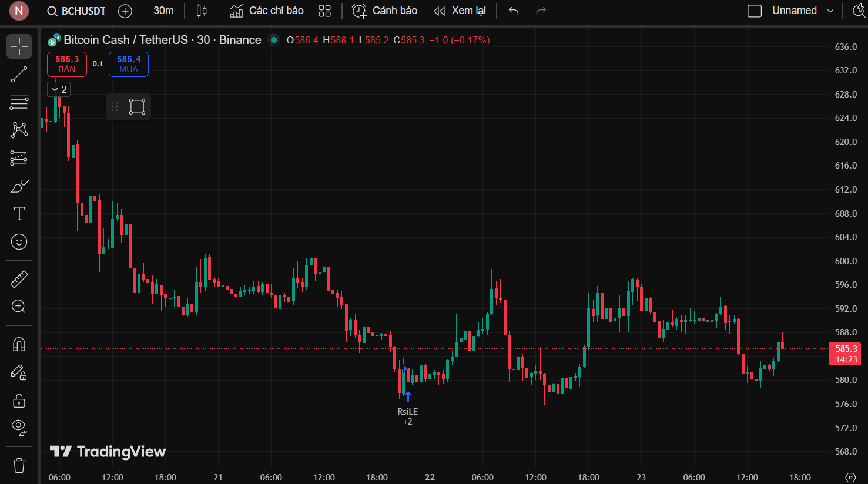Open candlestick chart type selector
Viewport: 868px width, 484px height.
202,11
